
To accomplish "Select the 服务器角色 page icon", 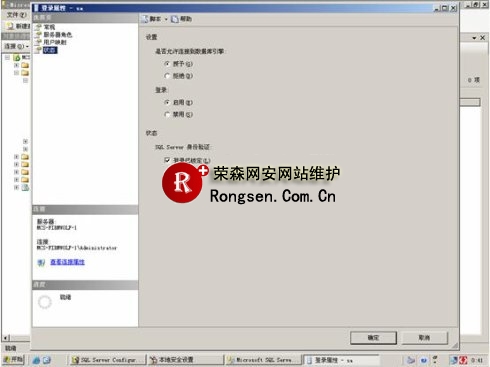I will [38, 35].
